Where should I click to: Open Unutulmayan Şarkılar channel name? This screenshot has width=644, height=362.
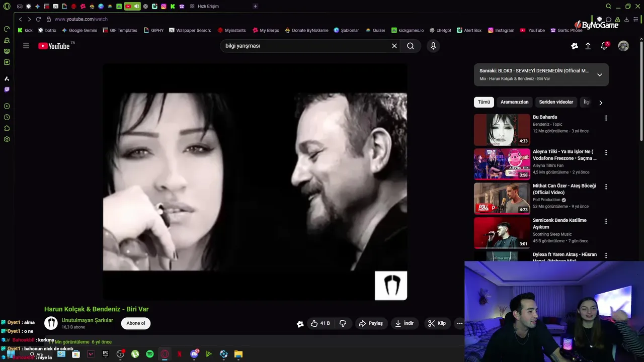point(87,320)
